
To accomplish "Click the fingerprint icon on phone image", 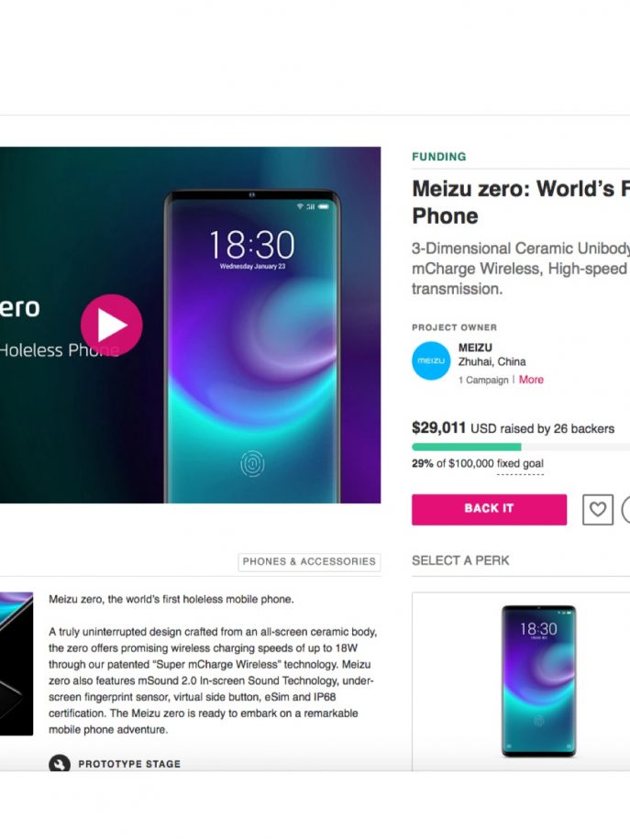I will [x=252, y=463].
